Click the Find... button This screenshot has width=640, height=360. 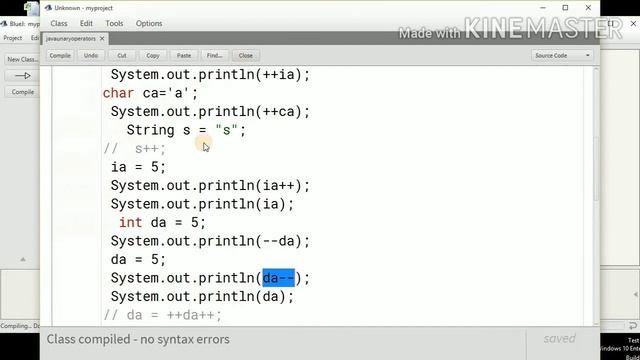point(215,56)
